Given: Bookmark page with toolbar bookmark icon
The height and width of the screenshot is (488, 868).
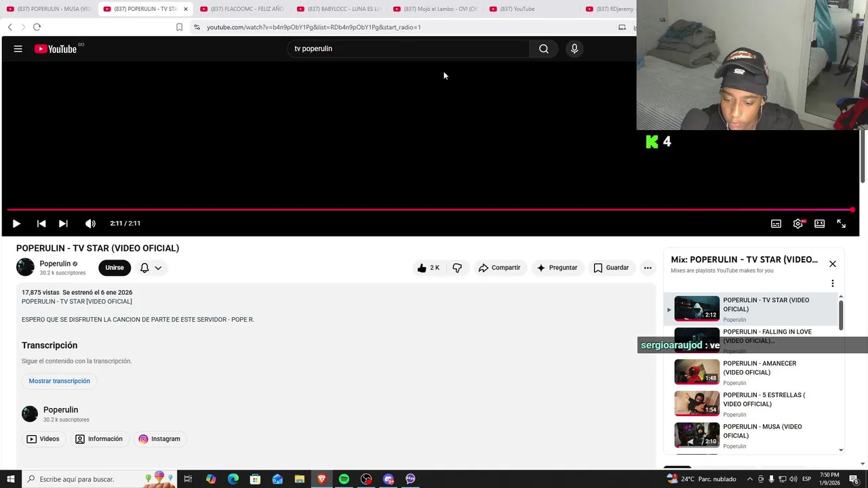Looking at the screenshot, I should (179, 27).
